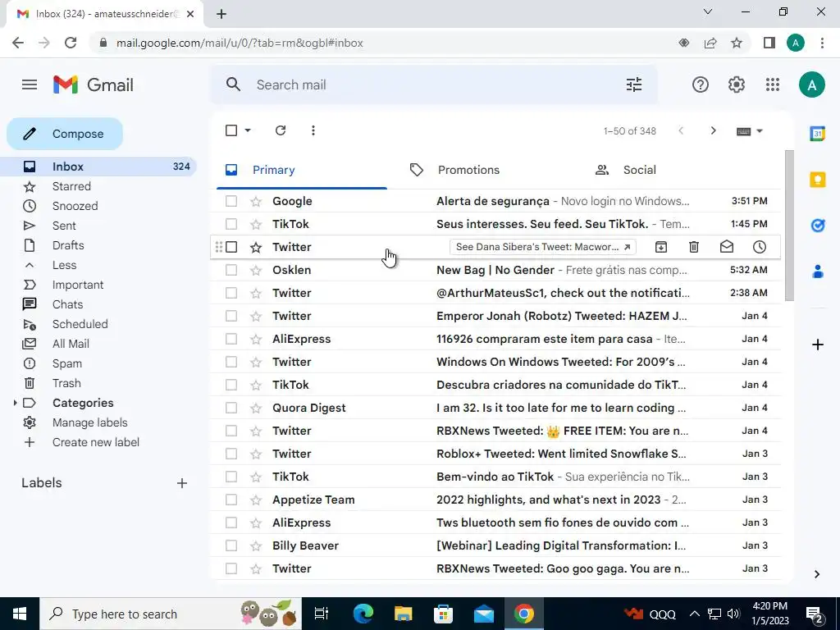Expand the Categories tree arrow

point(15,403)
